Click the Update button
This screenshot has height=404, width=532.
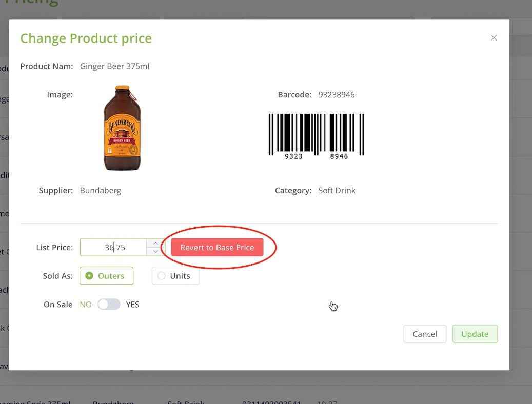pos(475,334)
